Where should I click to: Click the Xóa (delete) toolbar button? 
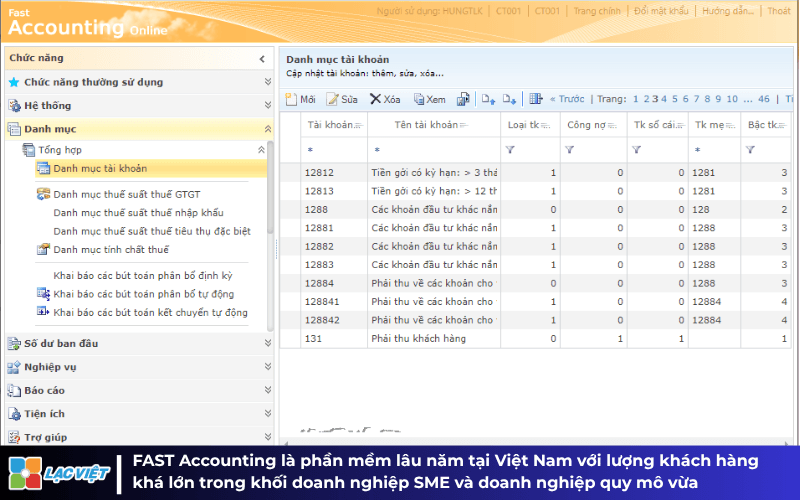(385, 99)
